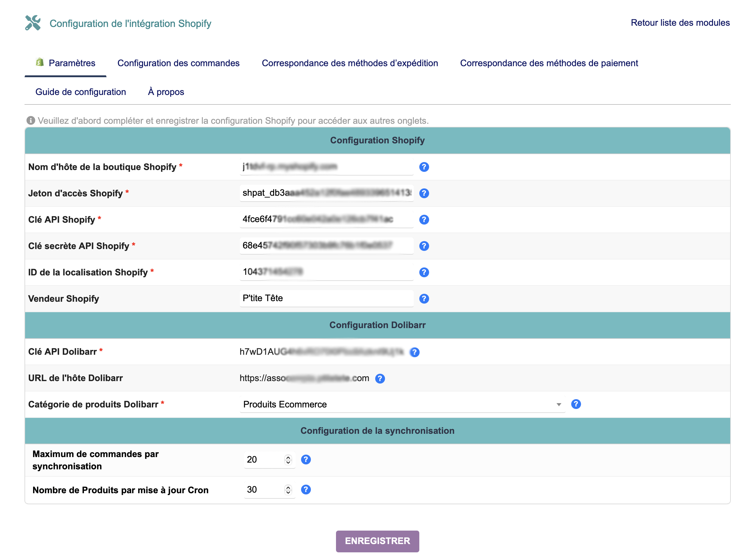Follow Retour liste des modules link
This screenshot has height=560, width=751.
pos(680,23)
